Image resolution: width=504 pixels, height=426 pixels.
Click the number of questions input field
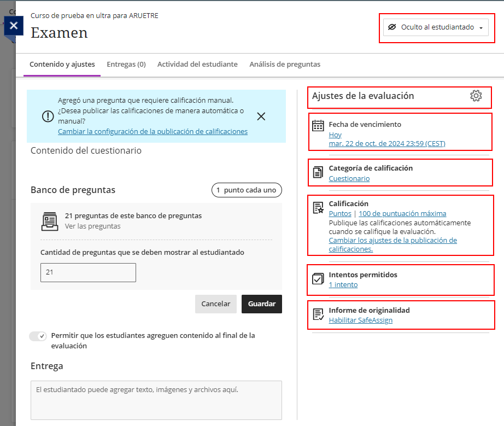pyautogui.click(x=88, y=272)
